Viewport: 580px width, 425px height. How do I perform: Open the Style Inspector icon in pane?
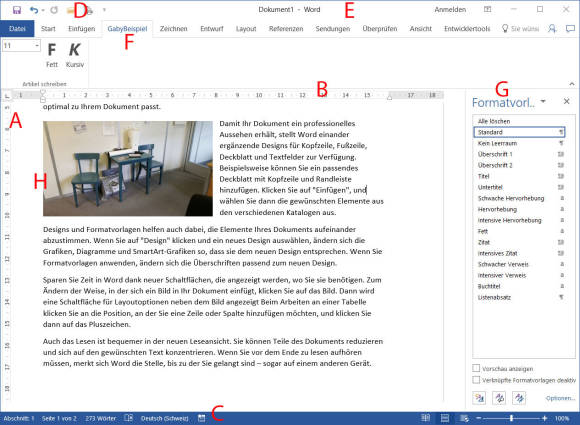click(499, 398)
